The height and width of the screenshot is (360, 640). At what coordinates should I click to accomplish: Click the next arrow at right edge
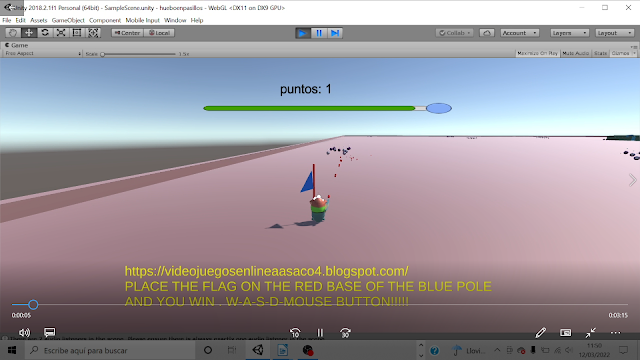633,180
